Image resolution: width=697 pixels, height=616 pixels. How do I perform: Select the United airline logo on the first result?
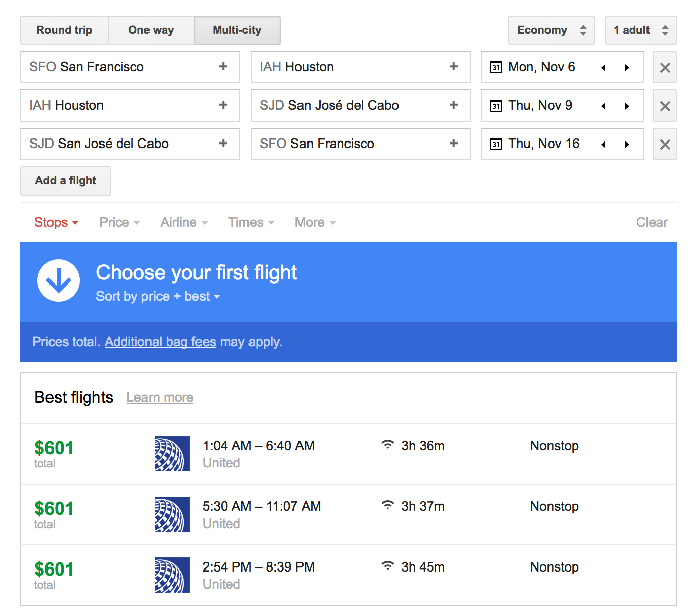pyautogui.click(x=172, y=454)
